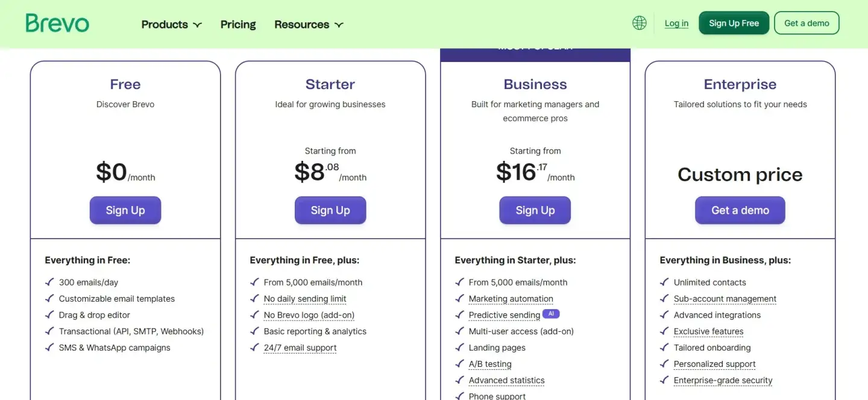Viewport: 868px width, 400px height.
Task: Click the Log in link
Action: click(x=676, y=23)
